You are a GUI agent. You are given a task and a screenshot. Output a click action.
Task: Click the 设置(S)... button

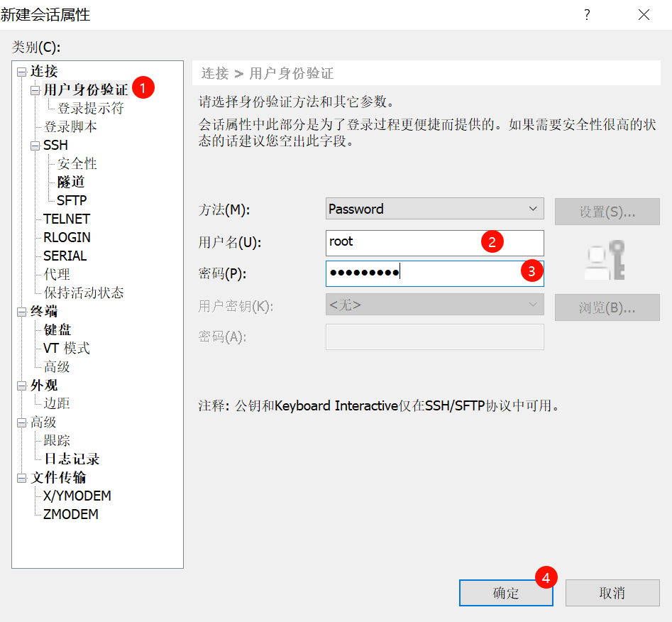click(x=607, y=212)
